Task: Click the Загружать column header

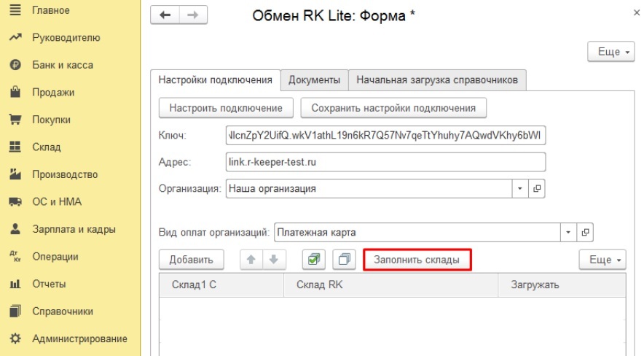Action: pyautogui.click(x=562, y=285)
